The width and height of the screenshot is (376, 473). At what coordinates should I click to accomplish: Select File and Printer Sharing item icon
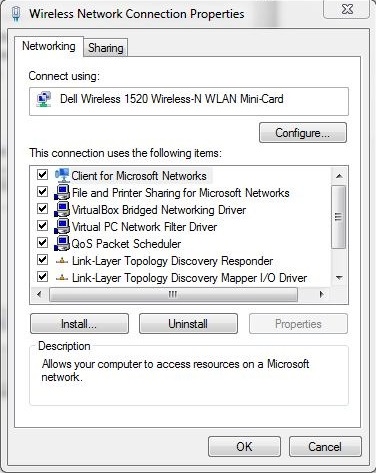click(62, 192)
